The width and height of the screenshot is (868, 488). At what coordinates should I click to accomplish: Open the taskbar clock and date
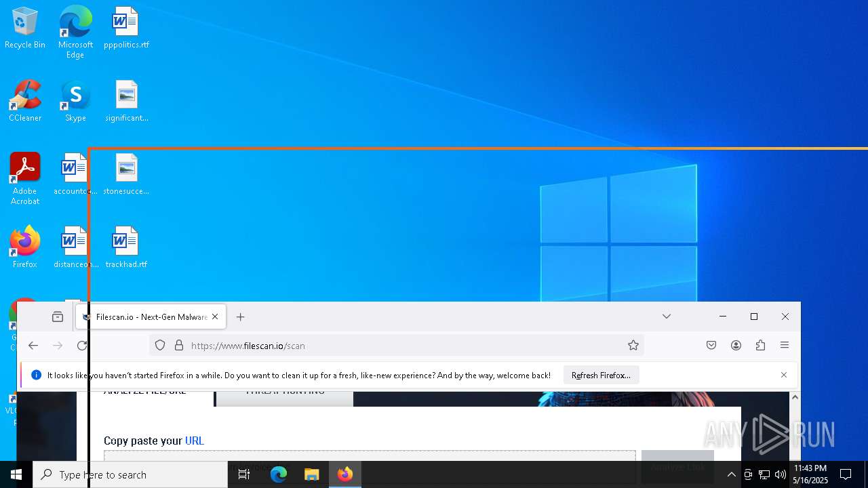pyautogui.click(x=810, y=474)
